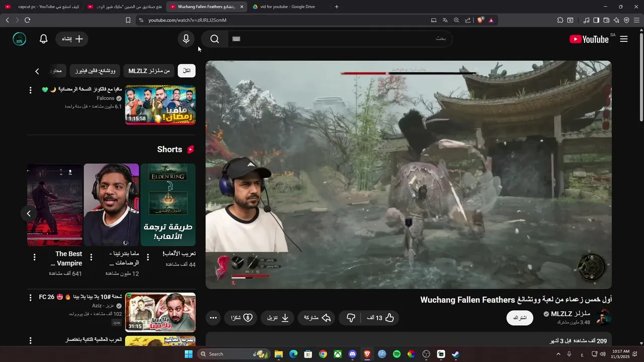The image size is (644, 362).
Task: Open Spotify from the taskbar
Action: click(x=396, y=354)
